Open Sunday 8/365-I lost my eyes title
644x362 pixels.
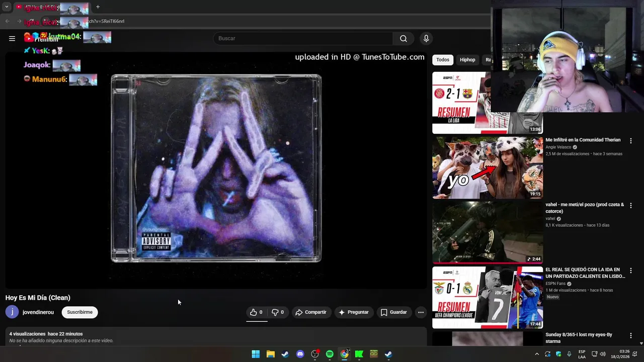click(x=579, y=338)
